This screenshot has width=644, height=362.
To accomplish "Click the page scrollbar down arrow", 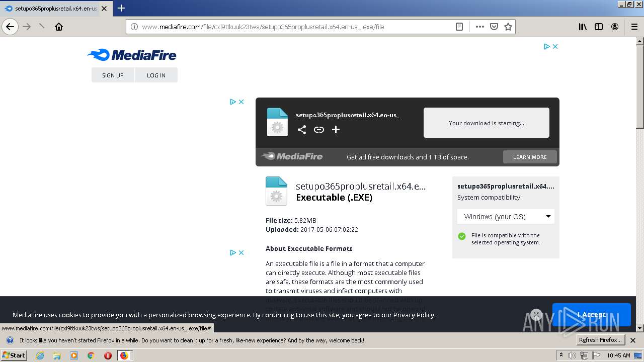I will 640,328.
